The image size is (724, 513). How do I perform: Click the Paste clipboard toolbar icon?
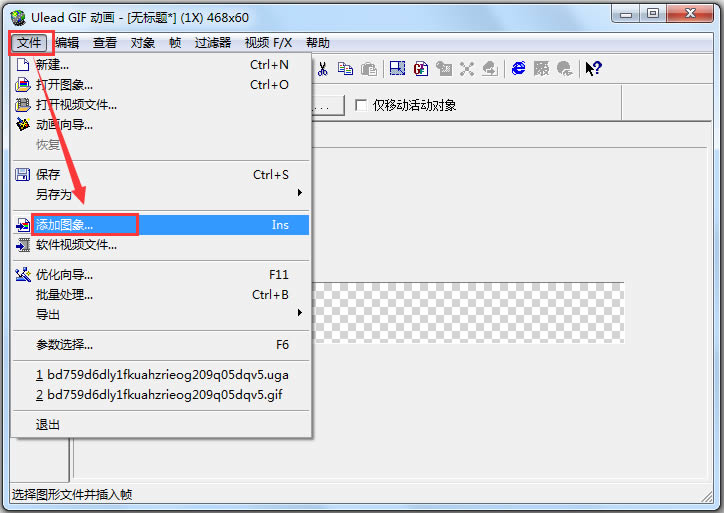pyautogui.click(x=368, y=69)
